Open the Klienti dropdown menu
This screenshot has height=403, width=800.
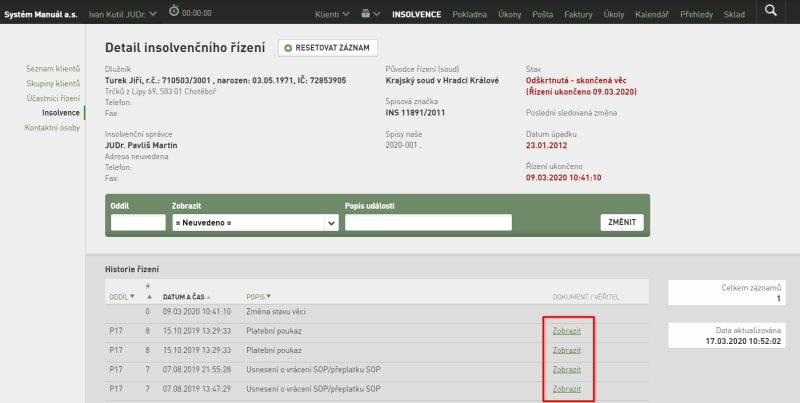pos(332,14)
